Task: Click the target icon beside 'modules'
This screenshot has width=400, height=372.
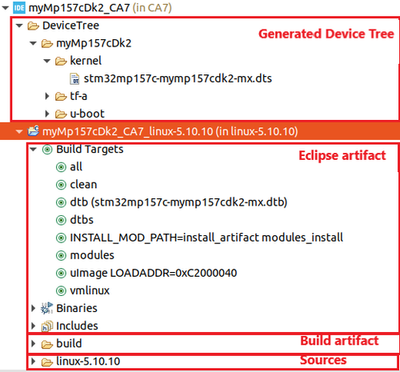Action: (x=61, y=256)
